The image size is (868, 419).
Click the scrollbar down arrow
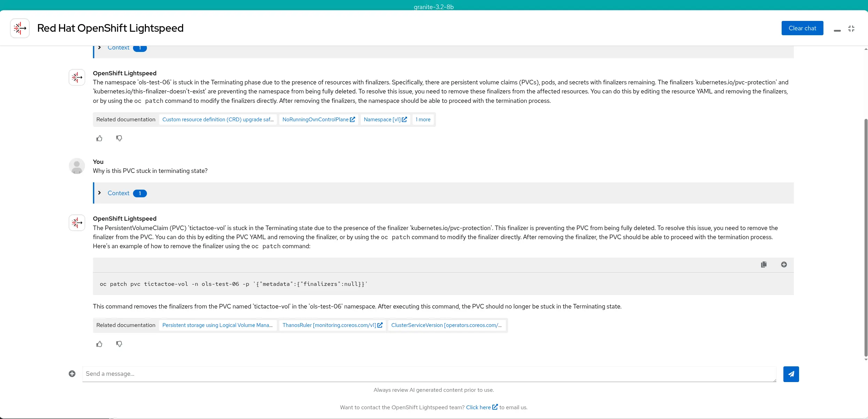coord(866,359)
